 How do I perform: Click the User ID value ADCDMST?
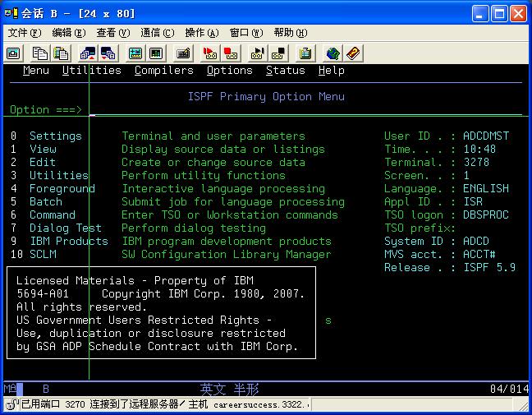[486, 136]
